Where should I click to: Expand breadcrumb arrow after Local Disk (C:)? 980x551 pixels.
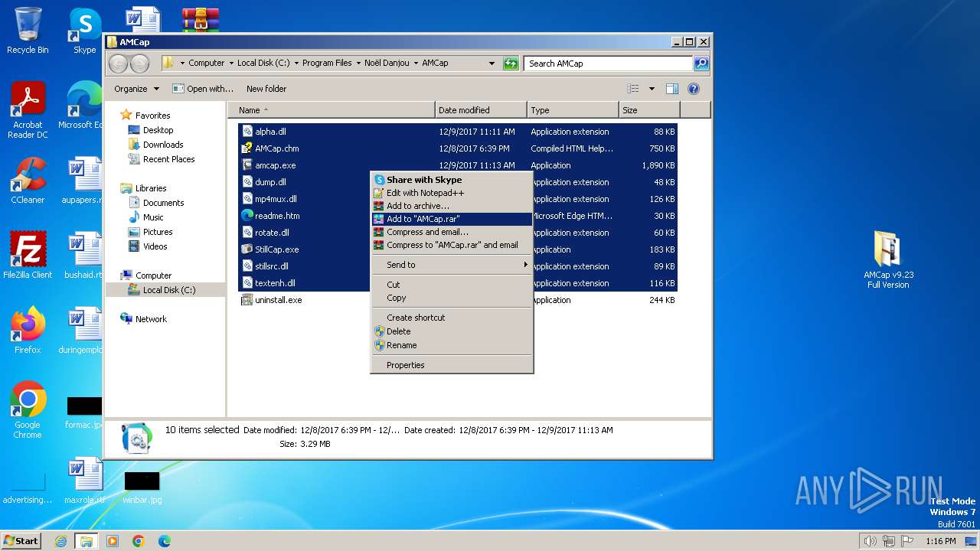point(296,64)
